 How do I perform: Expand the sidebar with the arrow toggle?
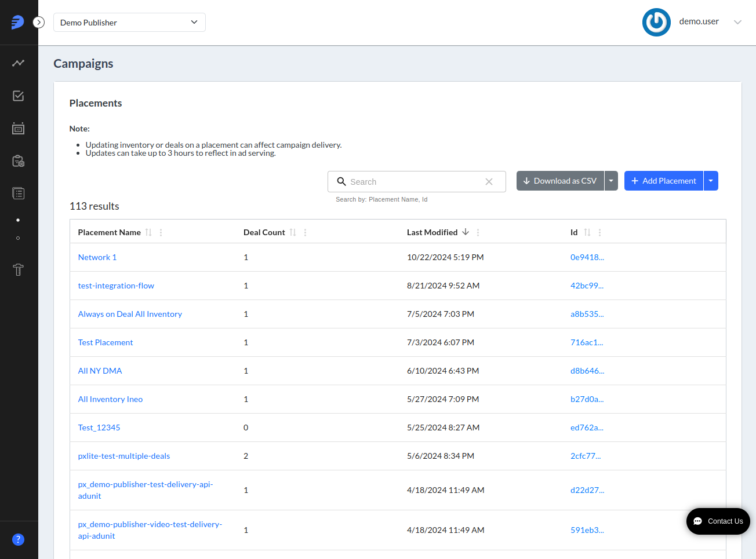click(x=39, y=22)
